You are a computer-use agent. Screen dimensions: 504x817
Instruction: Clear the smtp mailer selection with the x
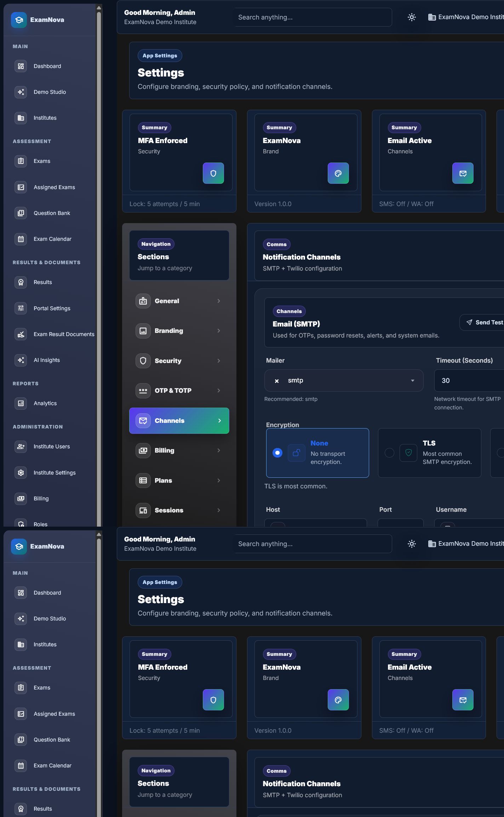click(277, 381)
